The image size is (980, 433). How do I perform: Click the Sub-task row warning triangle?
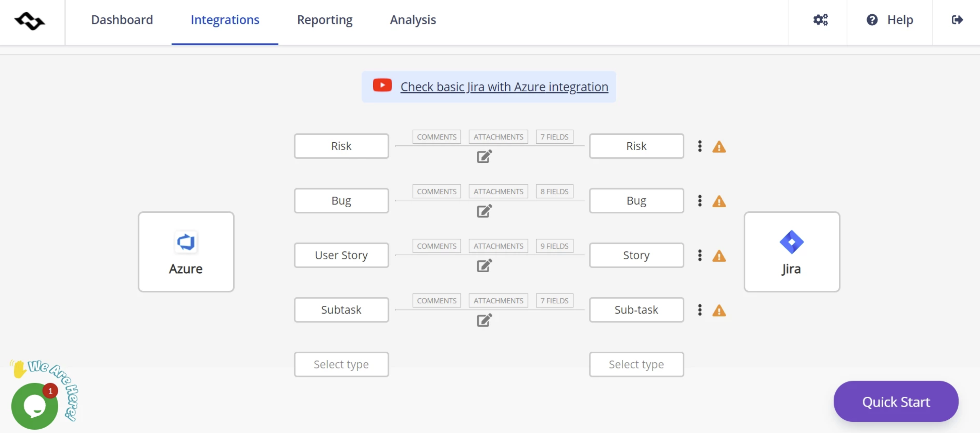coord(719,310)
